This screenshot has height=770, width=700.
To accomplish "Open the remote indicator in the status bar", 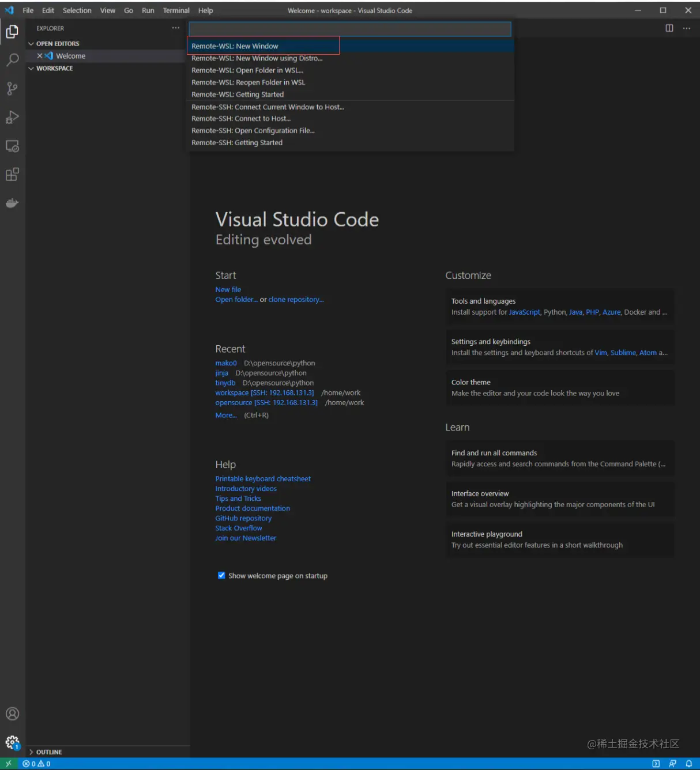I will click(x=9, y=763).
